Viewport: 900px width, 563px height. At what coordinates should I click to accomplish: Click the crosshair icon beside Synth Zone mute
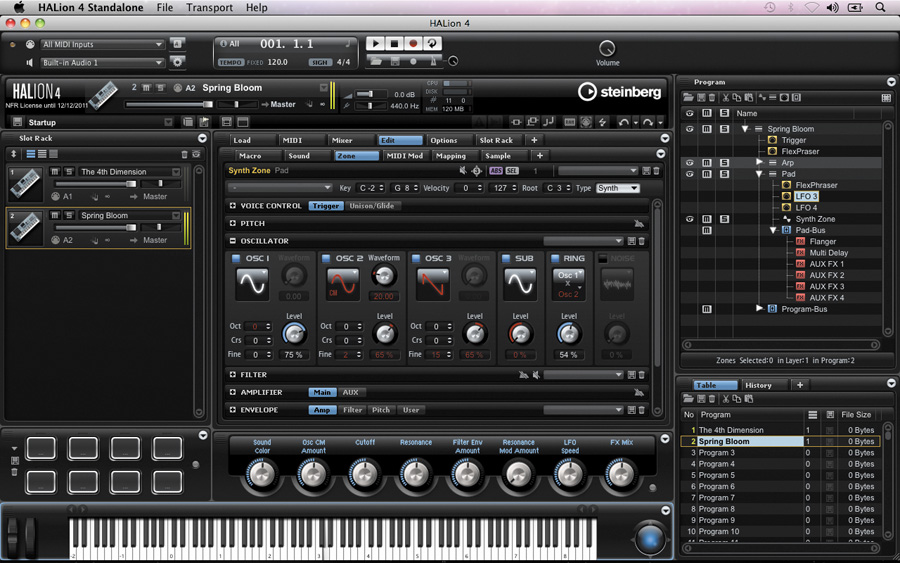pyautogui.click(x=476, y=170)
